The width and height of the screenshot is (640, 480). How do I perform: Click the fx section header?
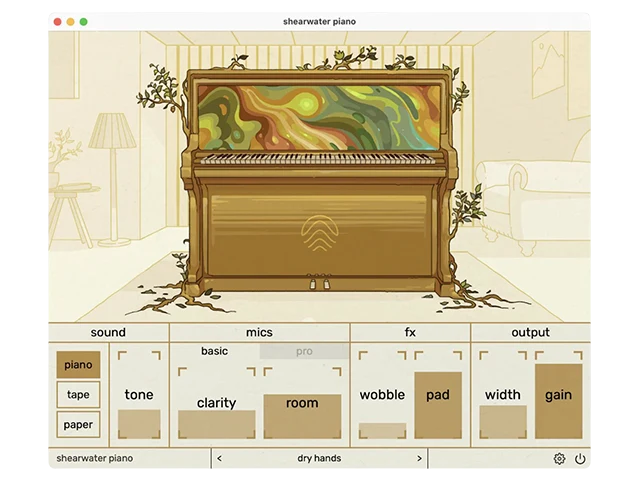(x=410, y=332)
